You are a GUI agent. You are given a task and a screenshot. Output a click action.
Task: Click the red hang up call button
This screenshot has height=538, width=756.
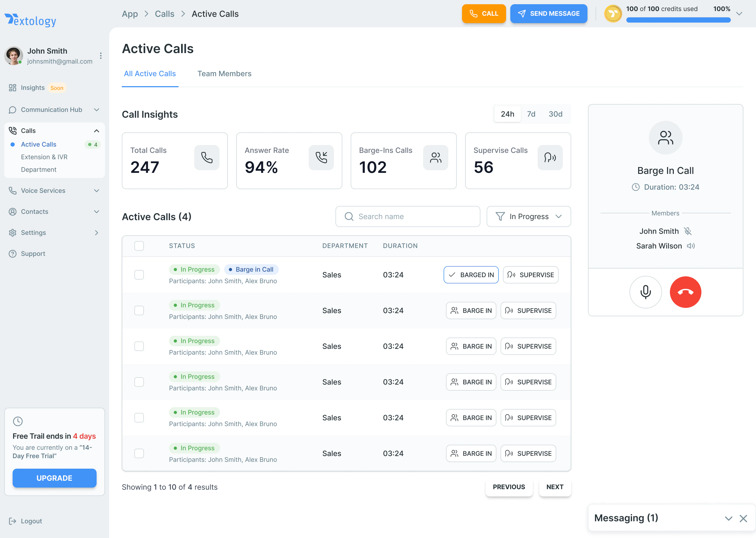685,292
